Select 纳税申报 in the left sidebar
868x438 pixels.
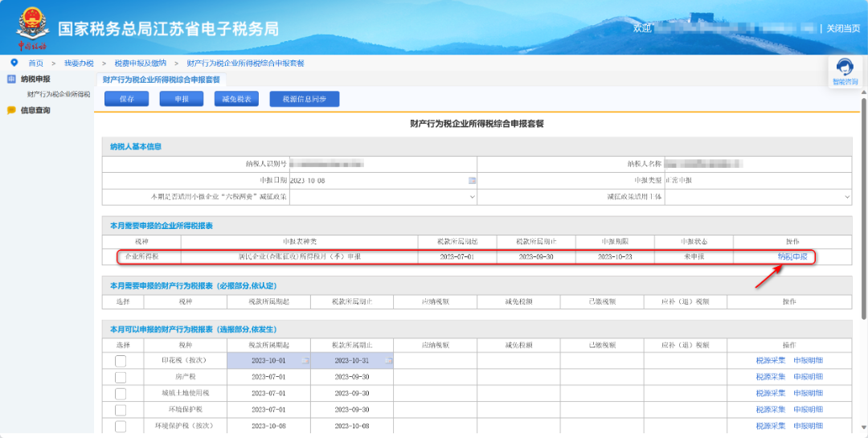35,80
